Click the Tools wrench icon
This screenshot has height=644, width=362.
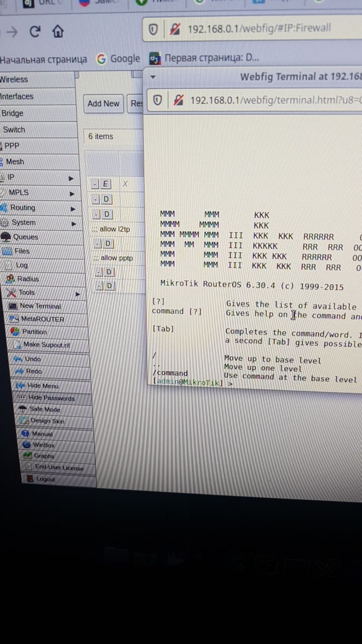pyautogui.click(x=12, y=292)
